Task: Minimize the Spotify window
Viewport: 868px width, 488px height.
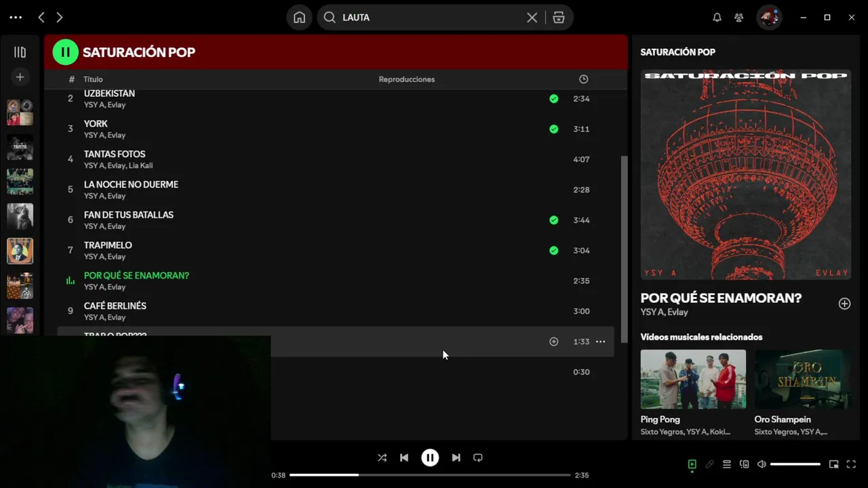Action: (803, 18)
